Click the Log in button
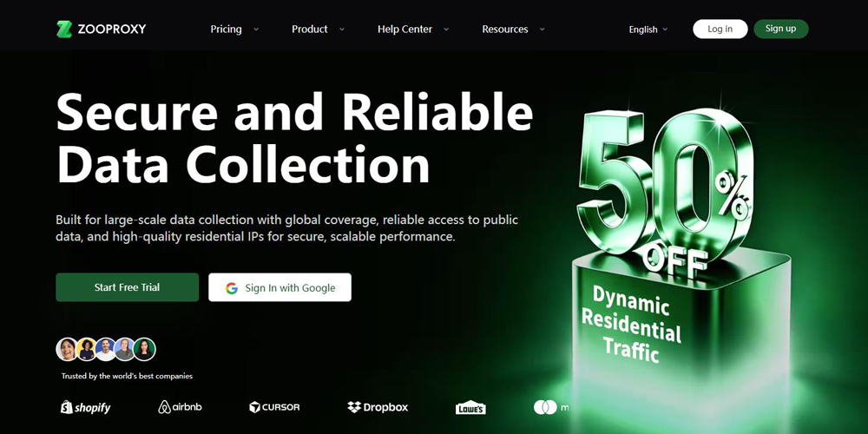 tap(720, 29)
